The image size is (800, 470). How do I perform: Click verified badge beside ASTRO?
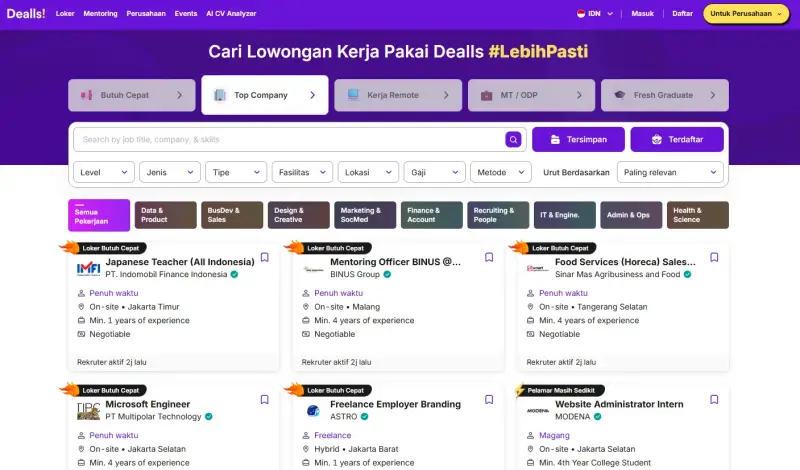364,416
